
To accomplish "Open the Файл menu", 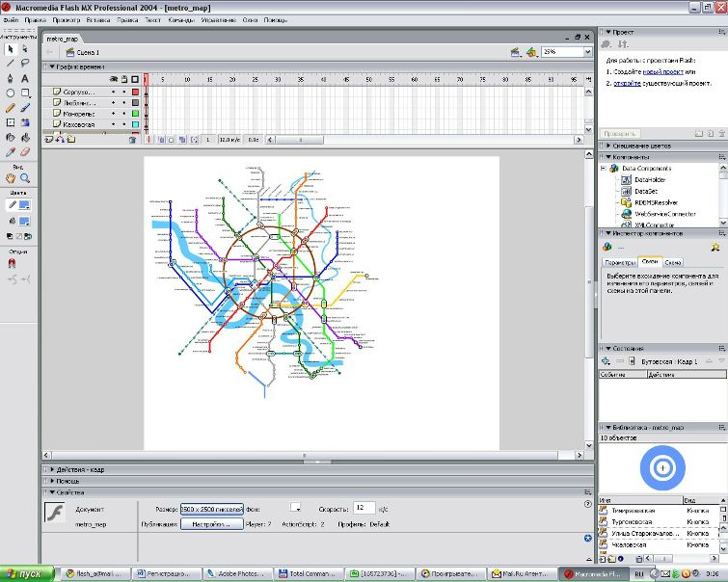I will 11,20.
